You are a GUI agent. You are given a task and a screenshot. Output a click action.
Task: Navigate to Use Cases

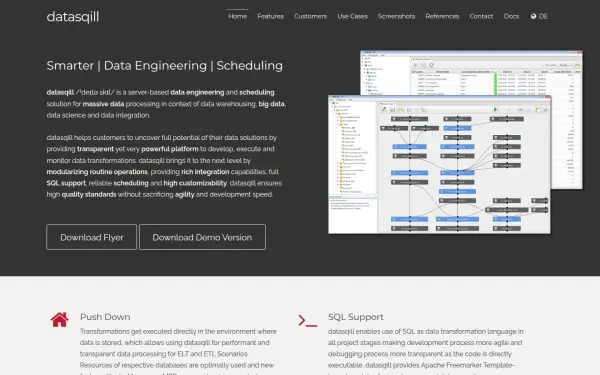pos(352,16)
